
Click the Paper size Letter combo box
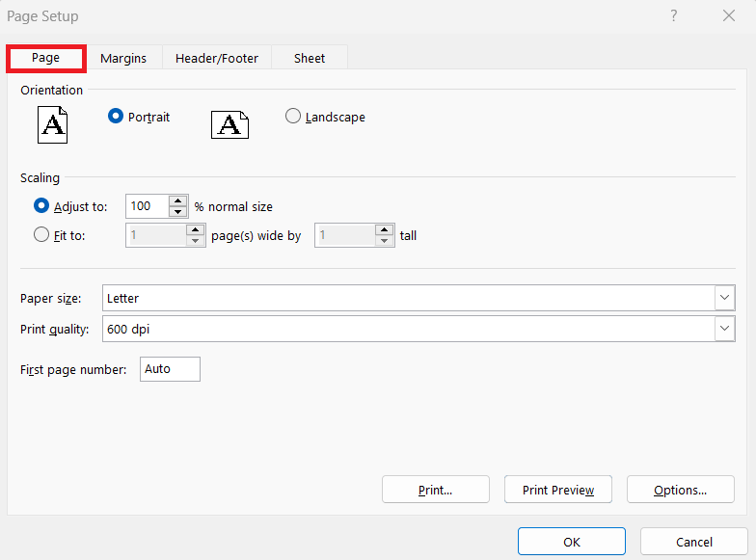click(418, 298)
